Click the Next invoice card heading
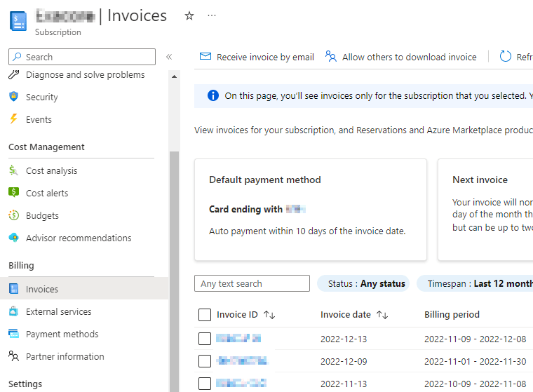The height and width of the screenshot is (392, 533). (x=480, y=180)
